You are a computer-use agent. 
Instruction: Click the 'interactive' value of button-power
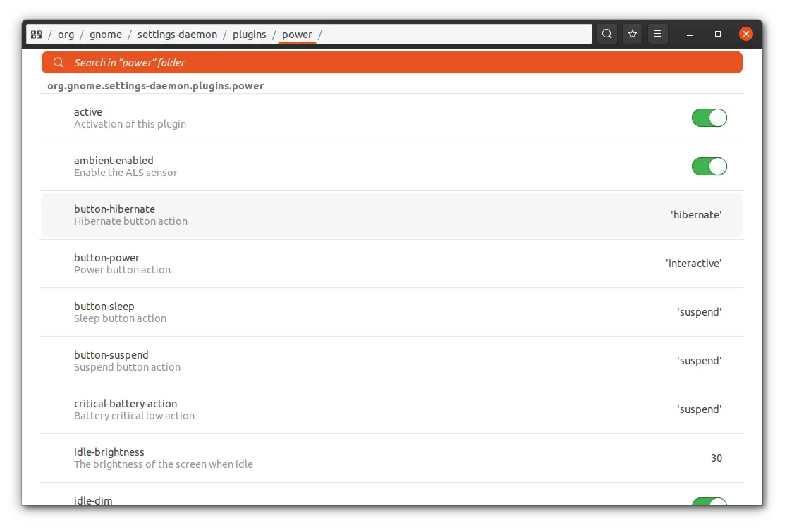[694, 264]
